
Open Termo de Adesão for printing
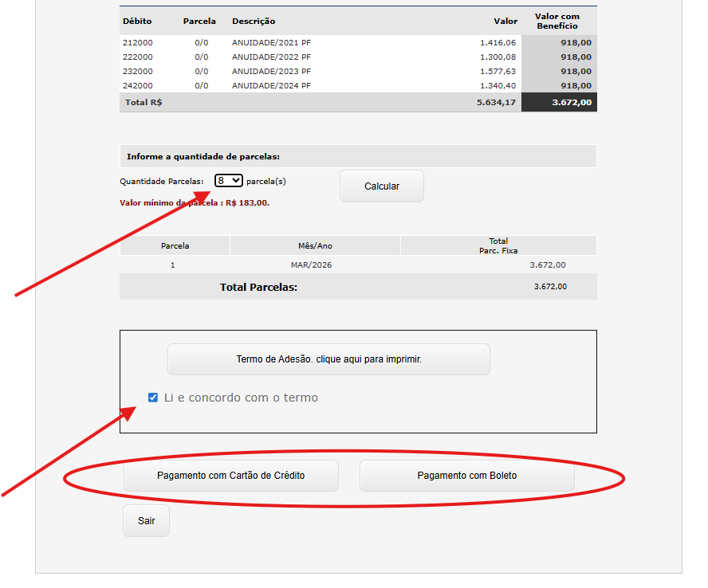[328, 359]
